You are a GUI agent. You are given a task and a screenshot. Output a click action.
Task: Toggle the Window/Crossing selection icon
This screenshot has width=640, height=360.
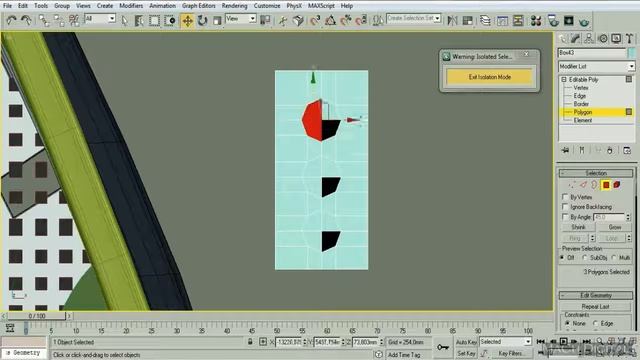click(170, 20)
